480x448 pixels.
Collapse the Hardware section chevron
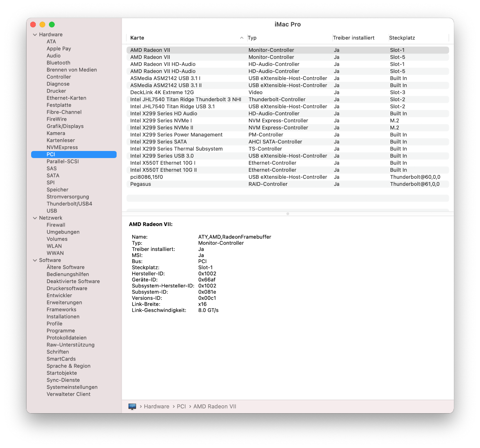pos(35,34)
